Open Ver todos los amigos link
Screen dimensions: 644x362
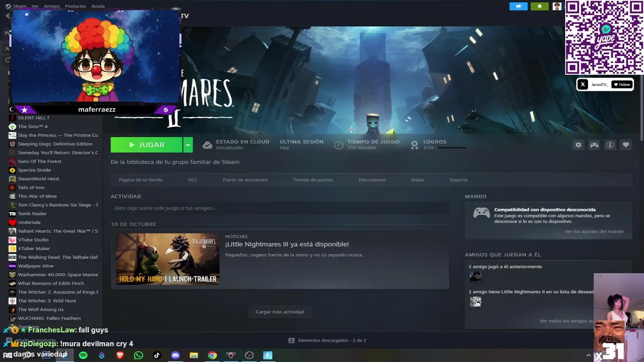(566, 321)
